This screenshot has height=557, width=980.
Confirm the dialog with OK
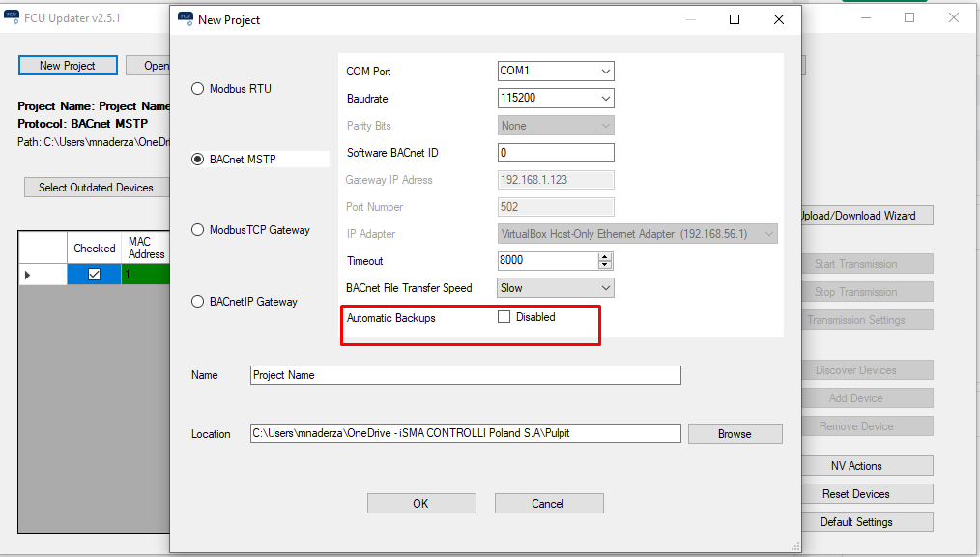coord(421,503)
